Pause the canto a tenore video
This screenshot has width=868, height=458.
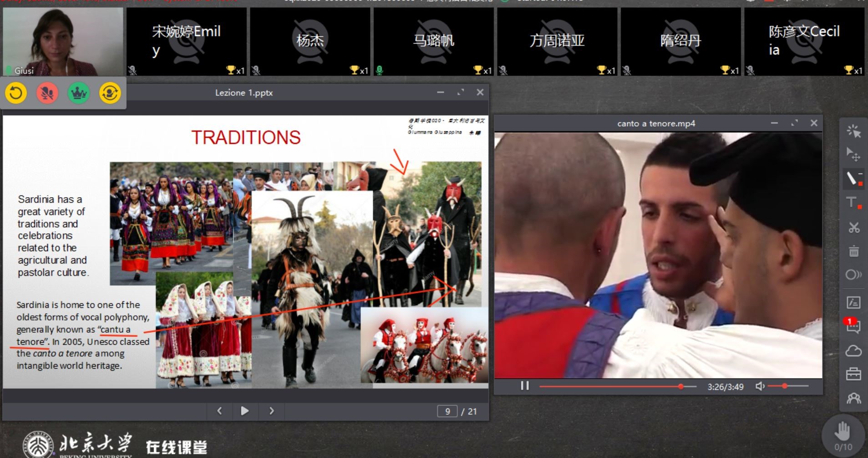(525, 386)
